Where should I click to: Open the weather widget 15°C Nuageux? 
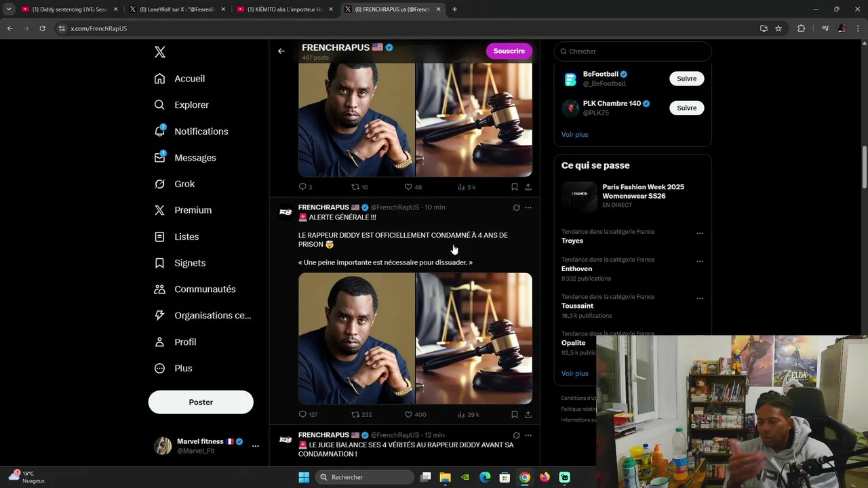click(x=26, y=477)
